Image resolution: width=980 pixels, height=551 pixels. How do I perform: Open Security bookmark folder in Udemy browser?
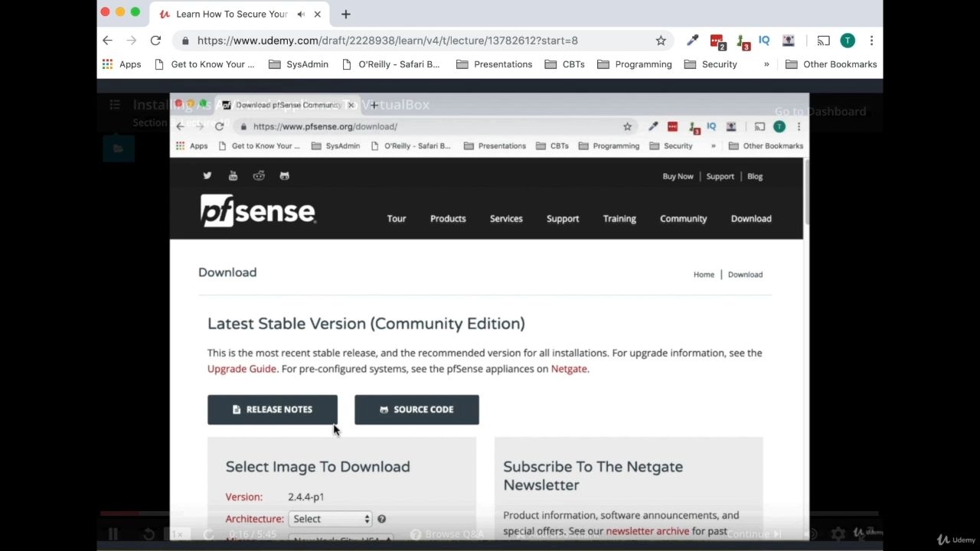click(710, 64)
